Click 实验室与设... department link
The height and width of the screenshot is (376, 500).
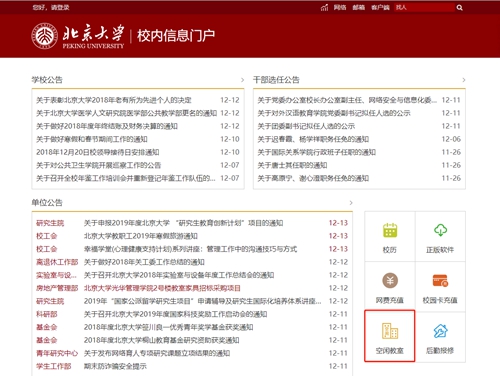pos(56,275)
